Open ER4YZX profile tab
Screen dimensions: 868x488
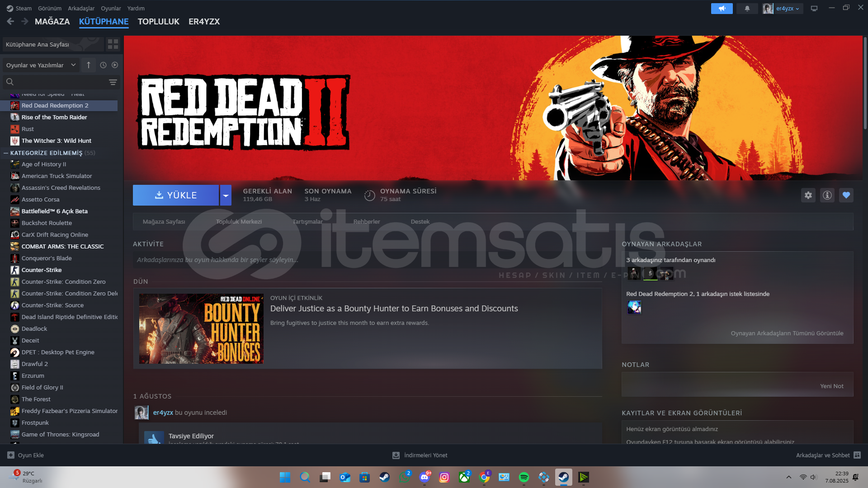point(204,21)
